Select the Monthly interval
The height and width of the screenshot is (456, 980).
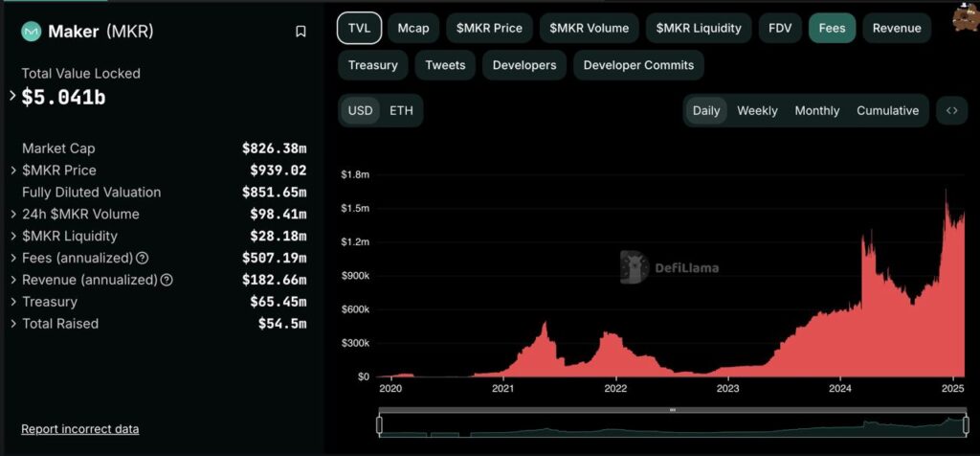coord(817,111)
